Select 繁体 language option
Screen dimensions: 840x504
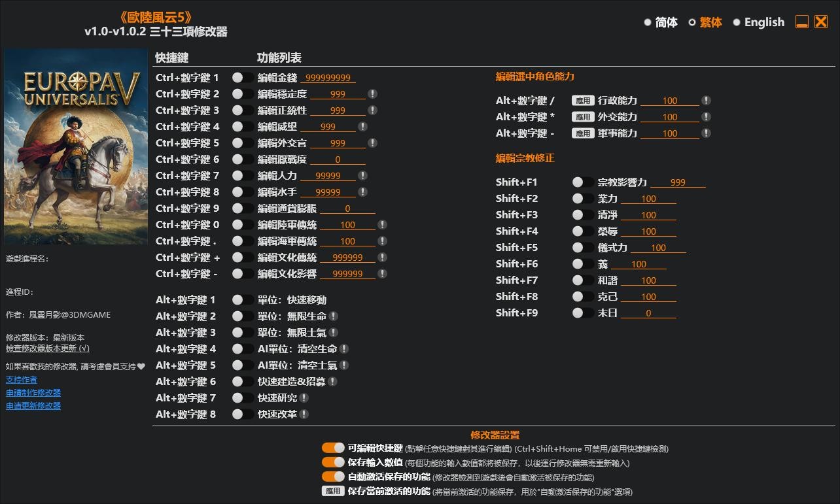(705, 22)
